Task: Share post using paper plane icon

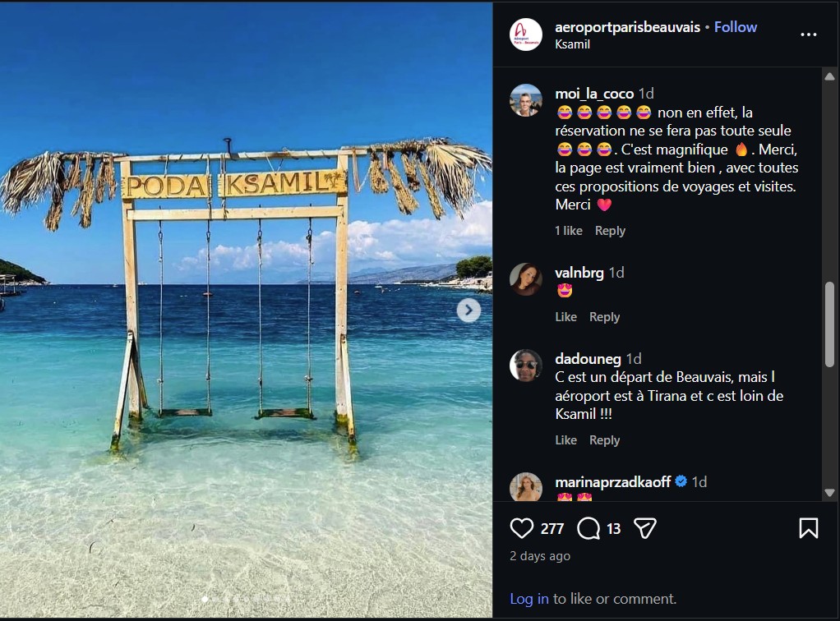Action: pyautogui.click(x=645, y=528)
